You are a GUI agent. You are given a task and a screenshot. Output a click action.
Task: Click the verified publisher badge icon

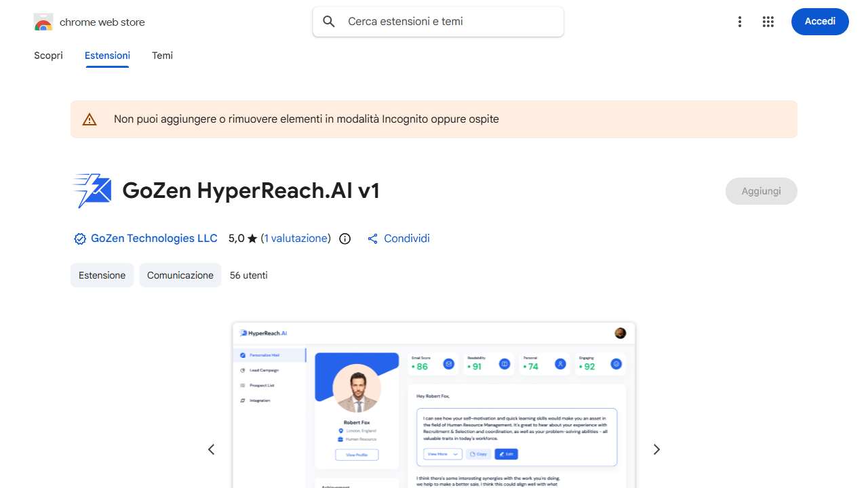80,239
